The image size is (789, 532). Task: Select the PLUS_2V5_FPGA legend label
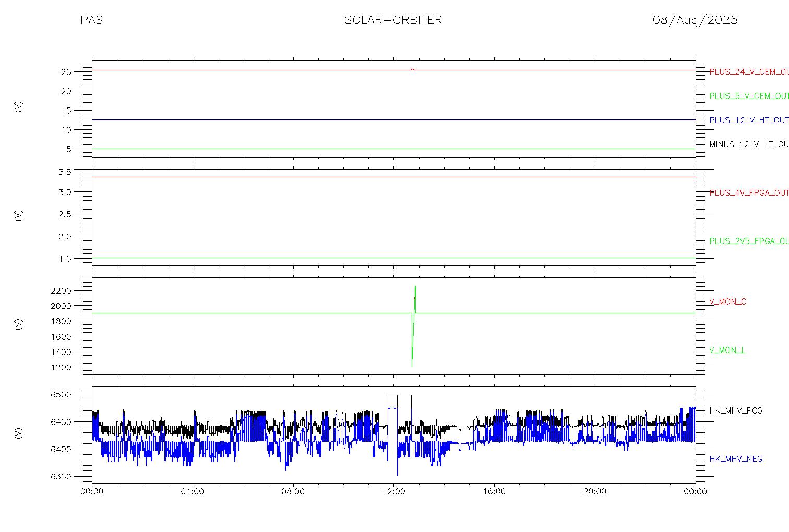[x=749, y=241]
